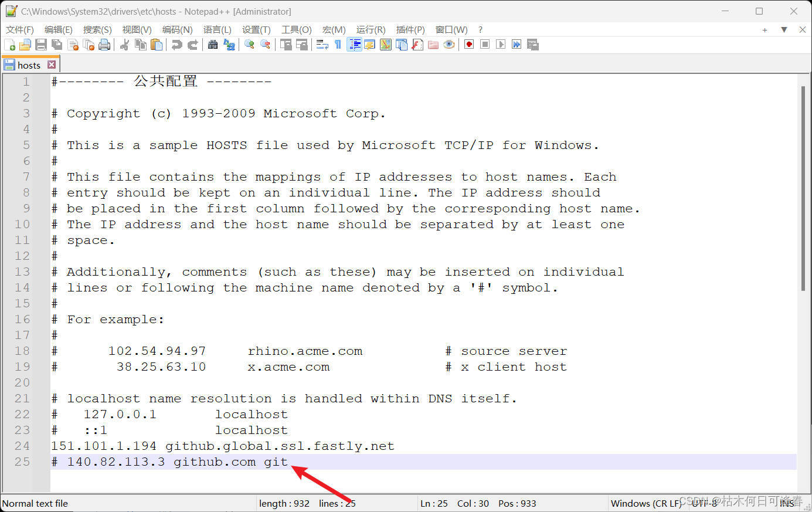Click the Print toolbar icon

104,45
